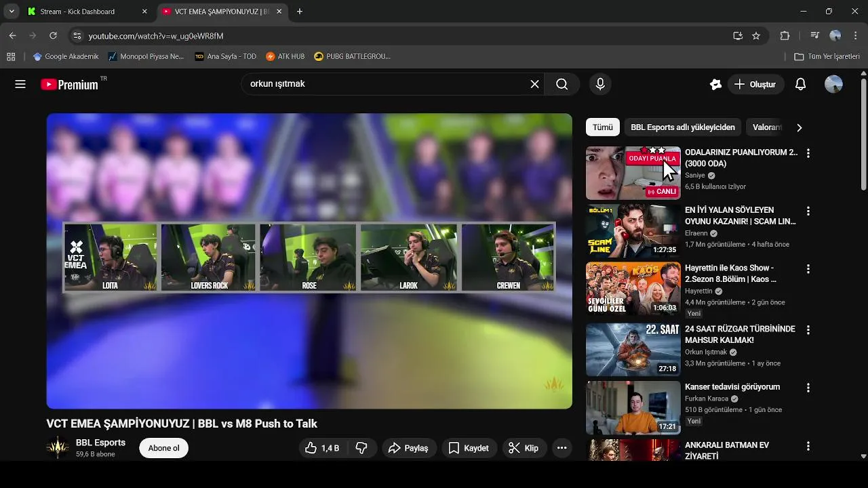Click the browser back arrow

point(12,35)
